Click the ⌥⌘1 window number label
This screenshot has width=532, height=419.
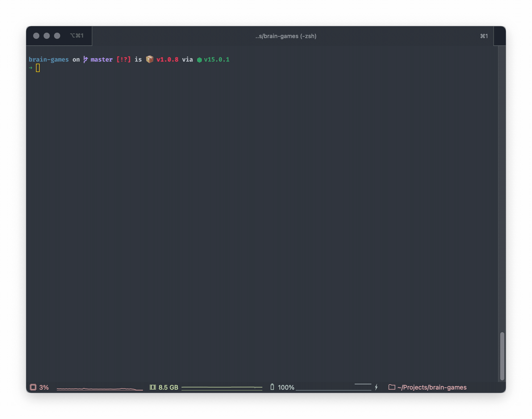pos(77,35)
